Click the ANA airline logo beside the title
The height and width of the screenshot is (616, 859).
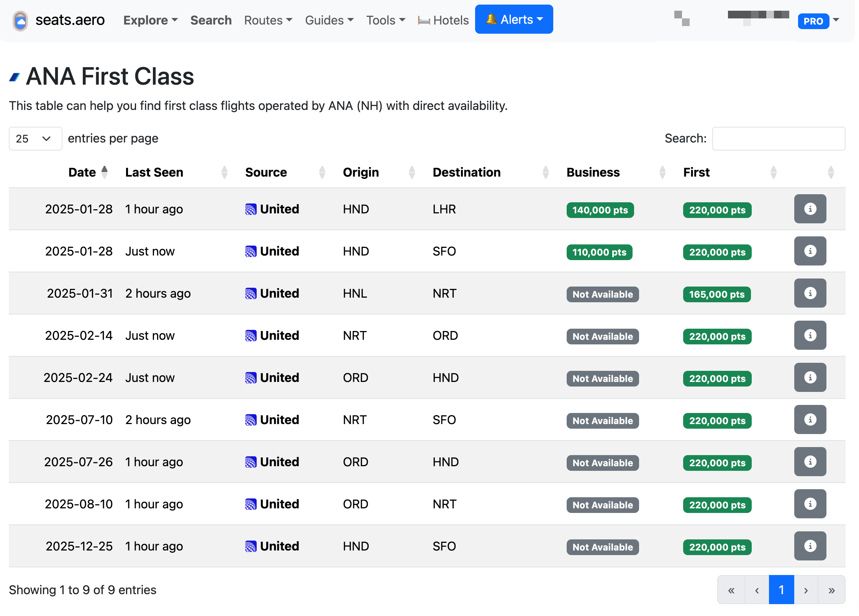15,77
